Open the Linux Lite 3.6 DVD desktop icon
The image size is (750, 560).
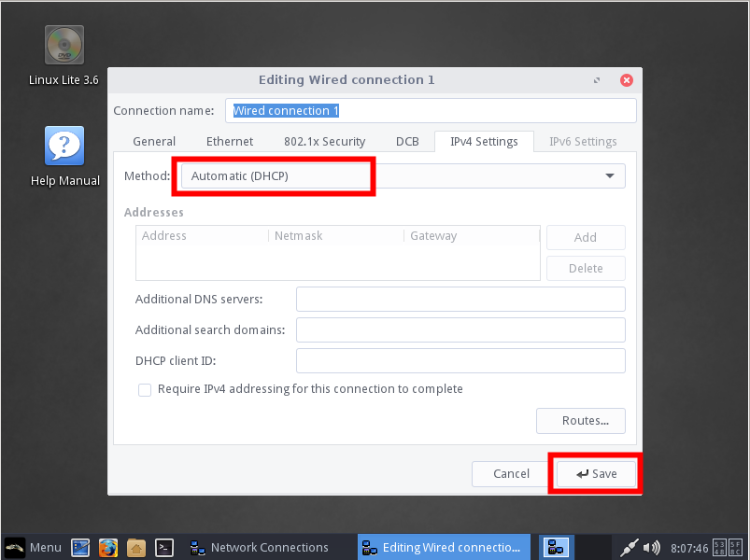coord(64,47)
